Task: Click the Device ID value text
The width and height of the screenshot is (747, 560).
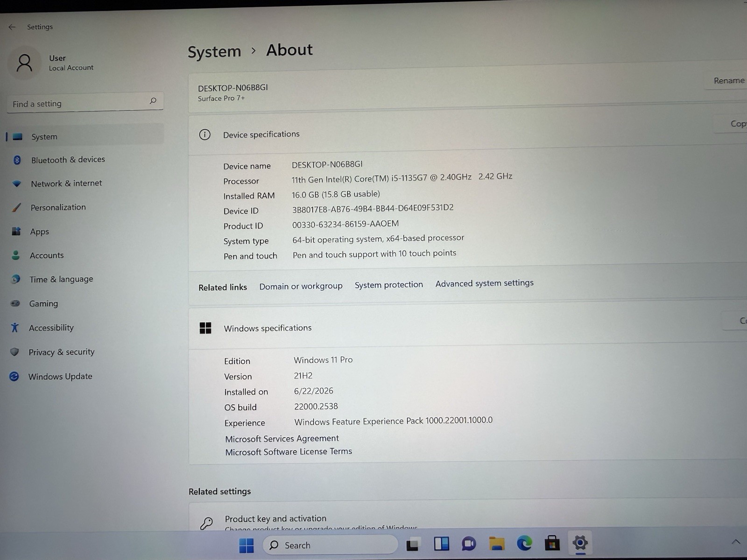Action: pyautogui.click(x=373, y=209)
